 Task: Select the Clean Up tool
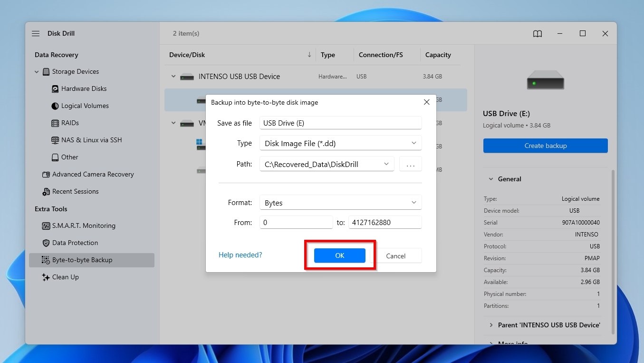(65, 277)
